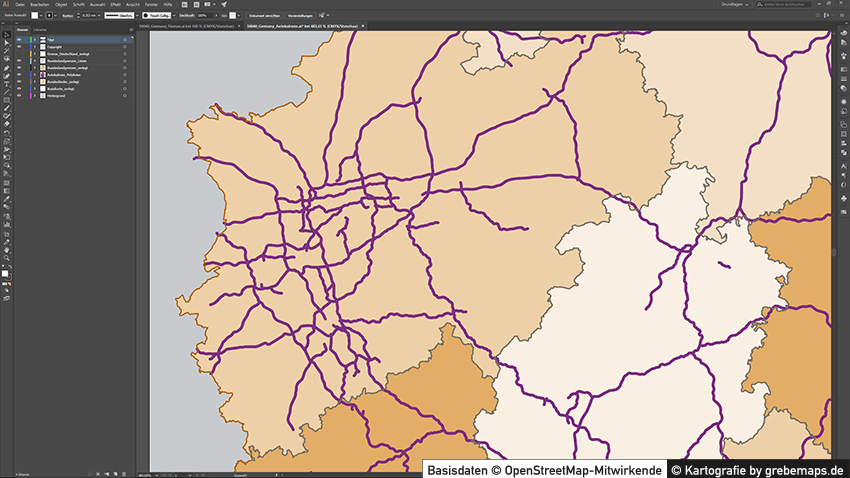Image resolution: width=850 pixels, height=478 pixels.
Task: Toggle visibility of Autobahnen_Polylinien layer
Action: pos(19,75)
